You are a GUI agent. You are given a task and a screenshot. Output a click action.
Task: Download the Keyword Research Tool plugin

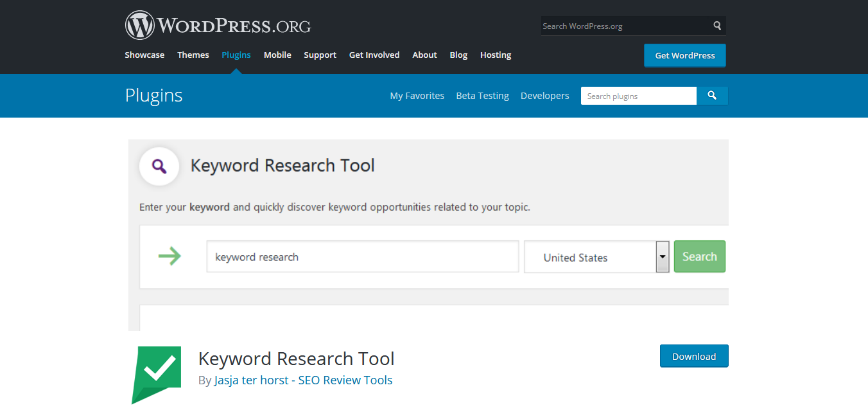pyautogui.click(x=694, y=355)
